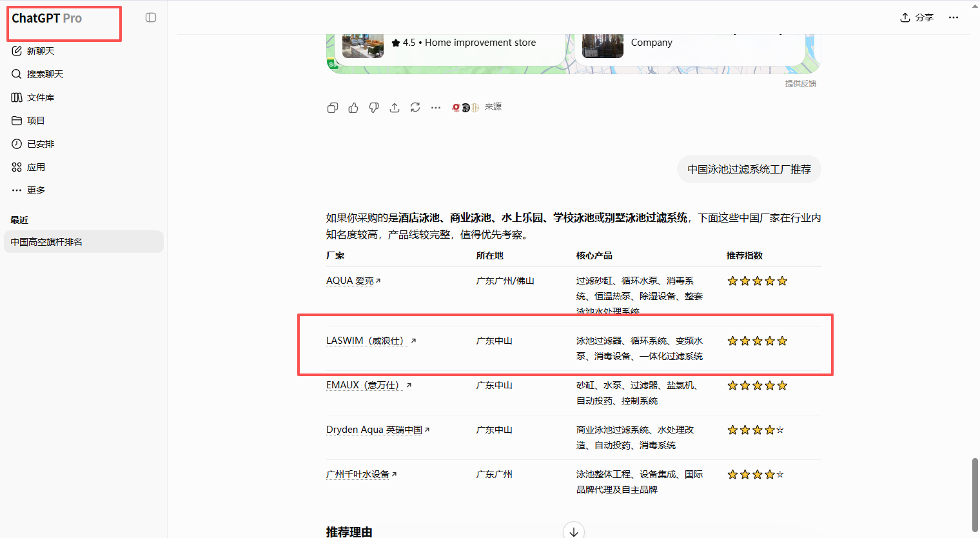Open chat 中国高空旗杆排名
The width and height of the screenshot is (980, 538).
pyautogui.click(x=83, y=242)
